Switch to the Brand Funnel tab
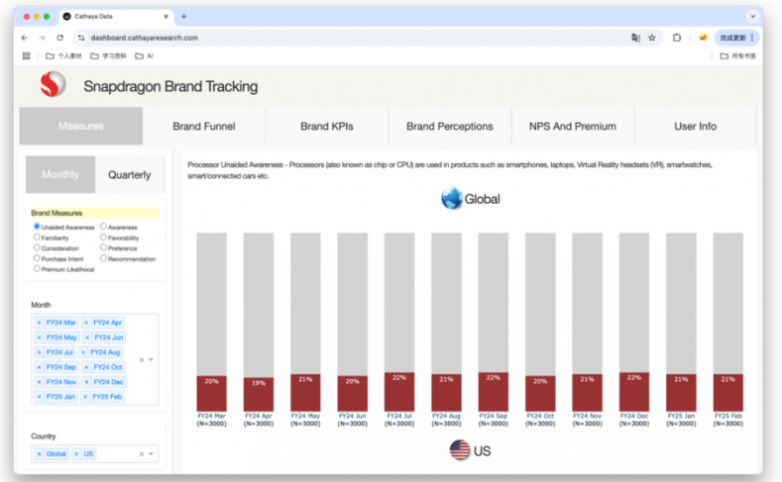This screenshot has height=482, width=782. click(205, 127)
